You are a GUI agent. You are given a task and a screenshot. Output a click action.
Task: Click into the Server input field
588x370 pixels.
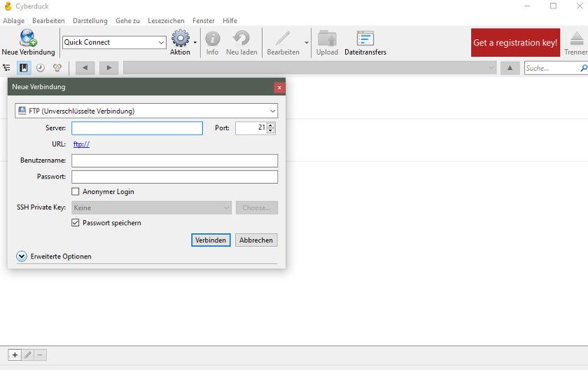pos(137,128)
